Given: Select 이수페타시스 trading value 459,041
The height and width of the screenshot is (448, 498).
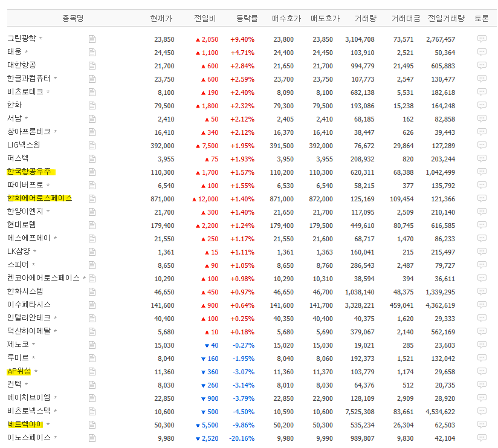Looking at the screenshot, I should pyautogui.click(x=402, y=305).
